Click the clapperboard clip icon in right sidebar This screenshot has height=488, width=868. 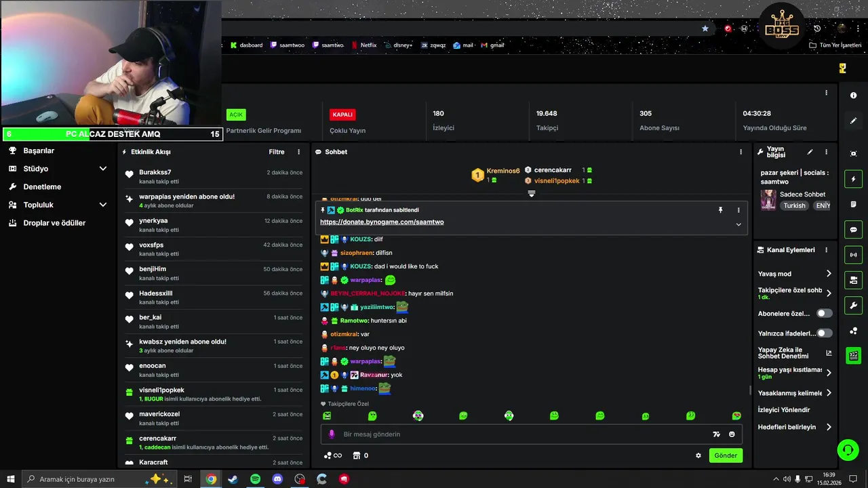(853, 355)
